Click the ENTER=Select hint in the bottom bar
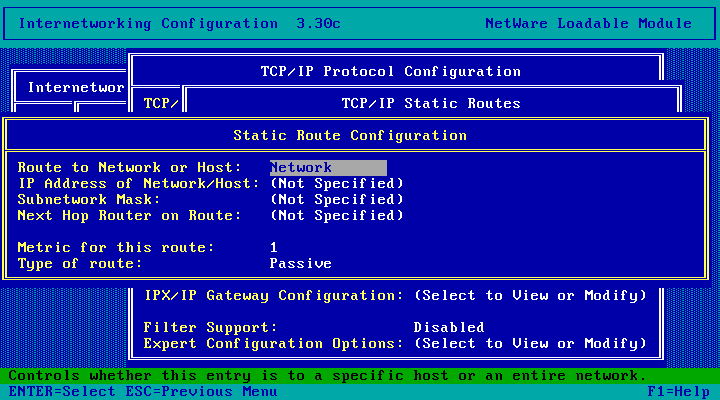 tap(62, 392)
